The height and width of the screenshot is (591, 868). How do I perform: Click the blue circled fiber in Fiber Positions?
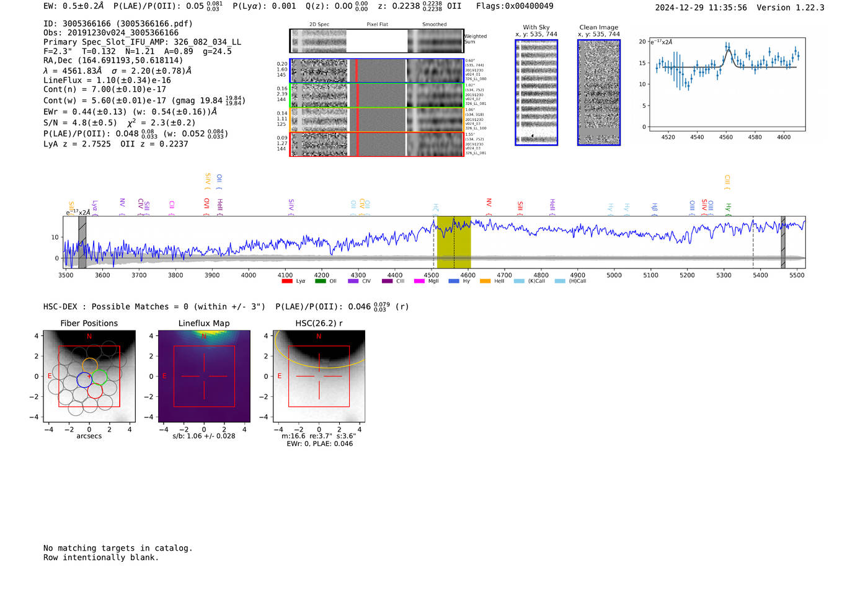pyautogui.click(x=84, y=380)
